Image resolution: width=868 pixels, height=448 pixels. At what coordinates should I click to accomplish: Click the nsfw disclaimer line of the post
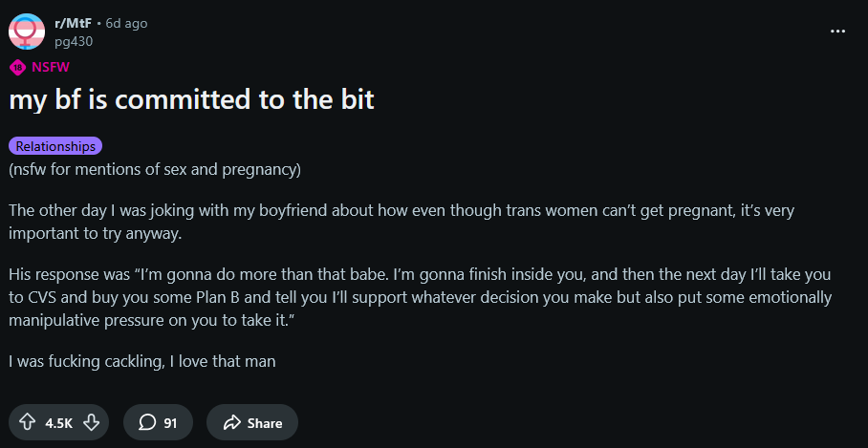click(x=155, y=170)
